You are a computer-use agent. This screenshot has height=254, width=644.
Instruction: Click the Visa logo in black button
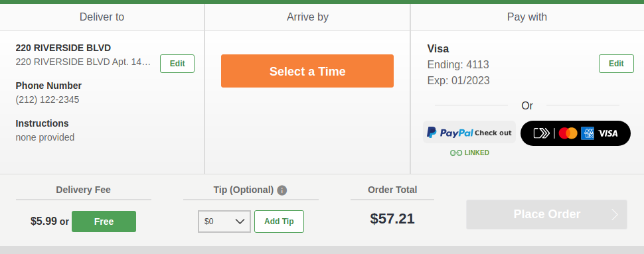tap(608, 133)
